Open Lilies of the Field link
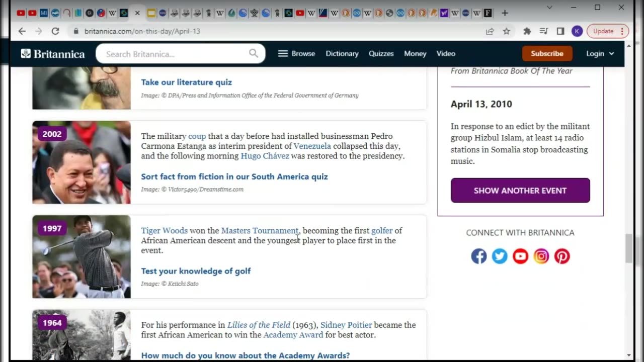Screen dimensions: 644x362 [x=259, y=325]
